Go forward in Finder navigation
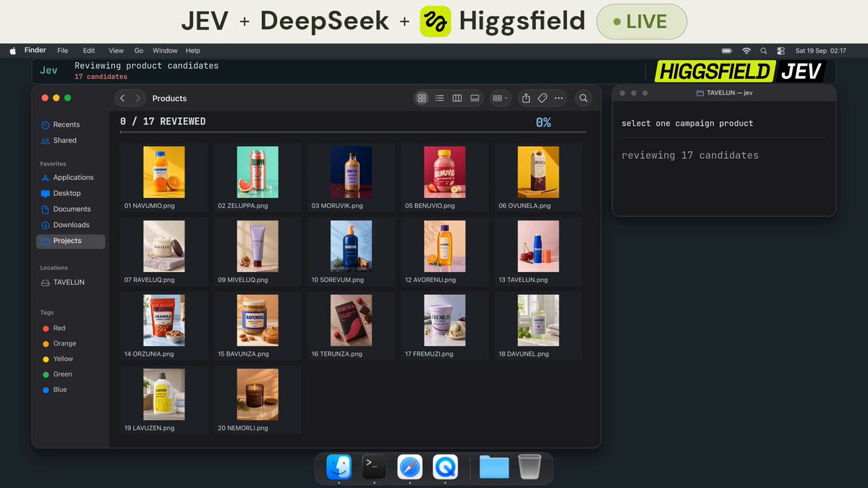This screenshot has height=488, width=868. (137, 98)
